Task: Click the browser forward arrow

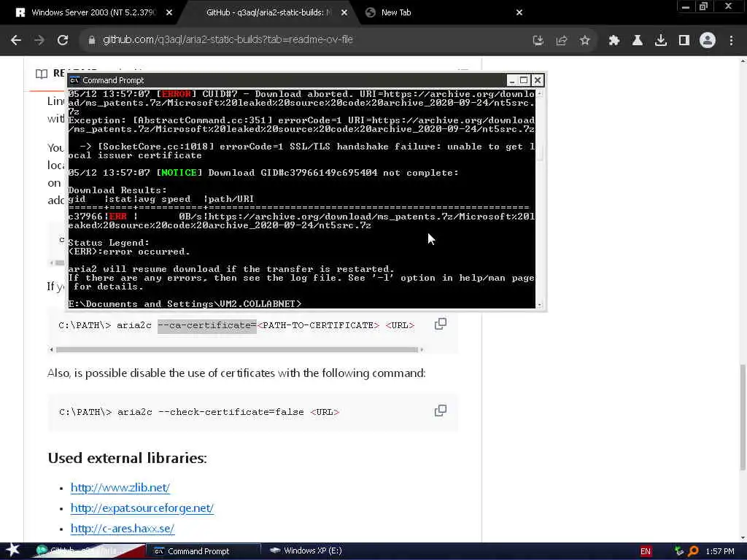Action: pos(39,40)
